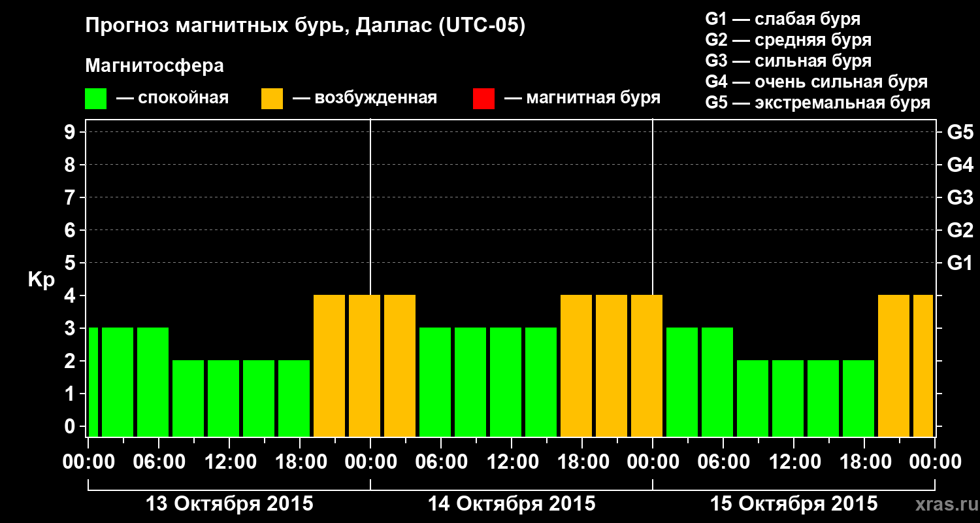The height and width of the screenshot is (523, 980).
Task: Click the '— спокойная' legend label
Action: (172, 98)
